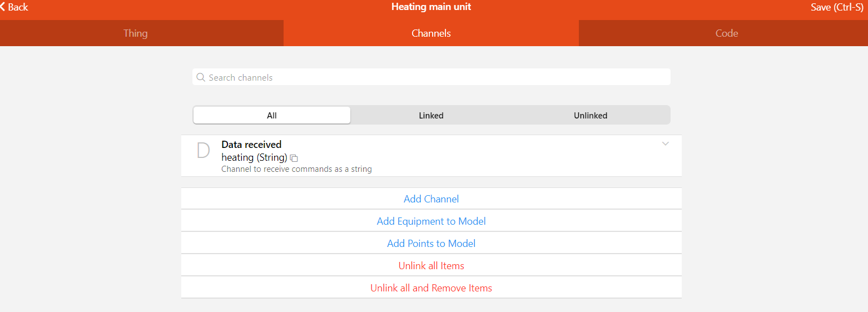Select the Channels tab

[431, 33]
